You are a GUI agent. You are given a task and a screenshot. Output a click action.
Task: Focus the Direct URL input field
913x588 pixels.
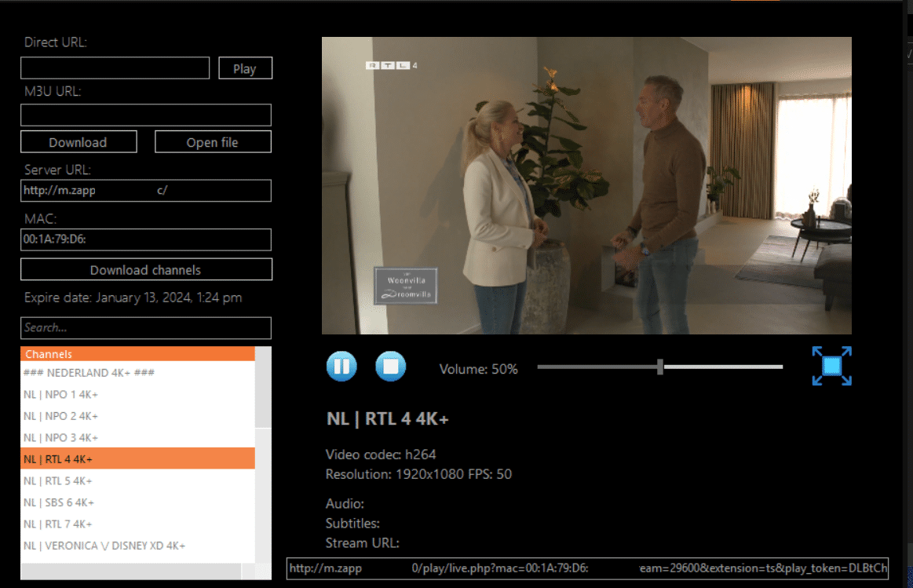pos(115,68)
